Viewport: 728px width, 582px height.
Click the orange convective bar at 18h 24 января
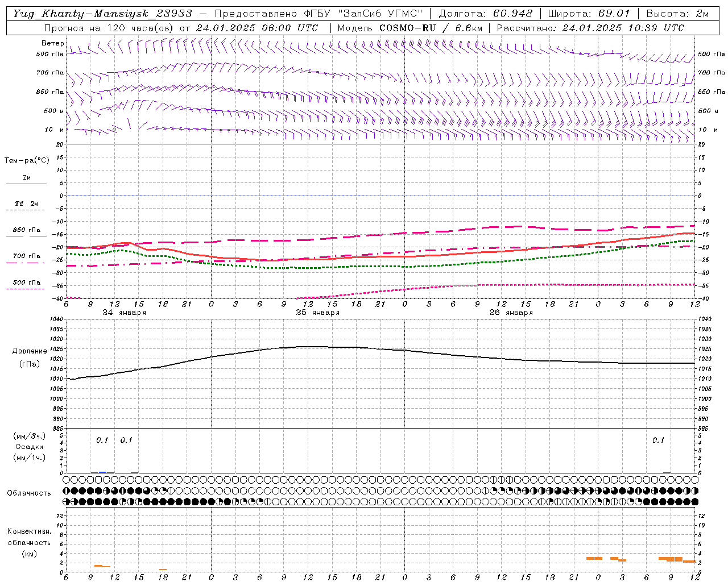(x=163, y=569)
